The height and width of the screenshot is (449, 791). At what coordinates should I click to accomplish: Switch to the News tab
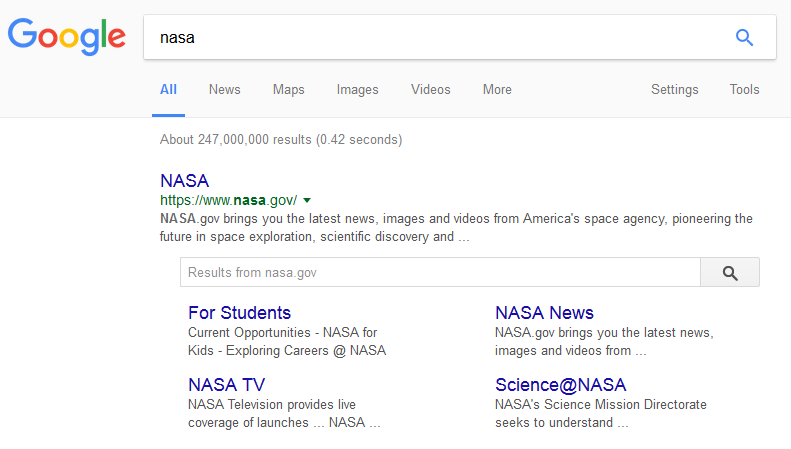tap(224, 90)
